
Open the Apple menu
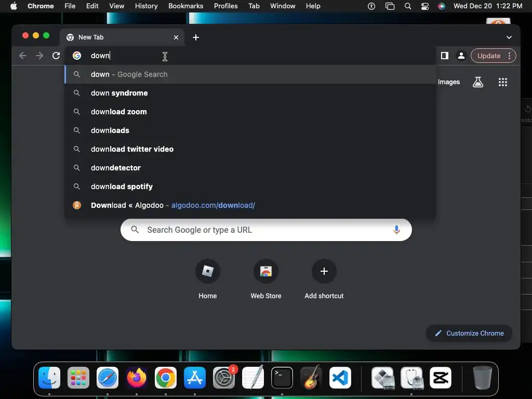(14, 6)
